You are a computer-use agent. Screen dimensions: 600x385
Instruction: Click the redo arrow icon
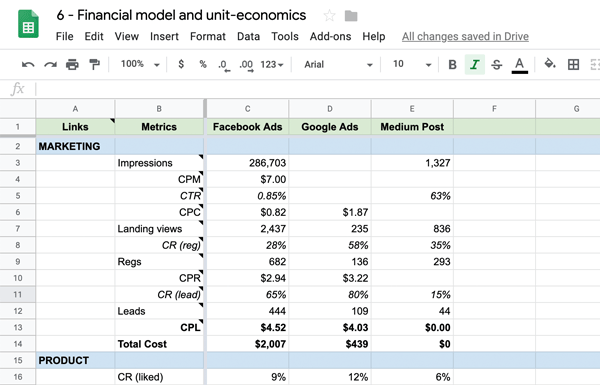pos(50,65)
